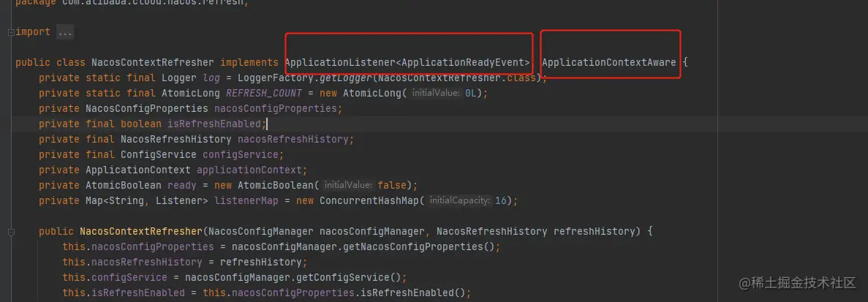This screenshot has width=868, height=302.
Task: Click the 'initialCapacity:' parameter hint
Action: point(460,200)
